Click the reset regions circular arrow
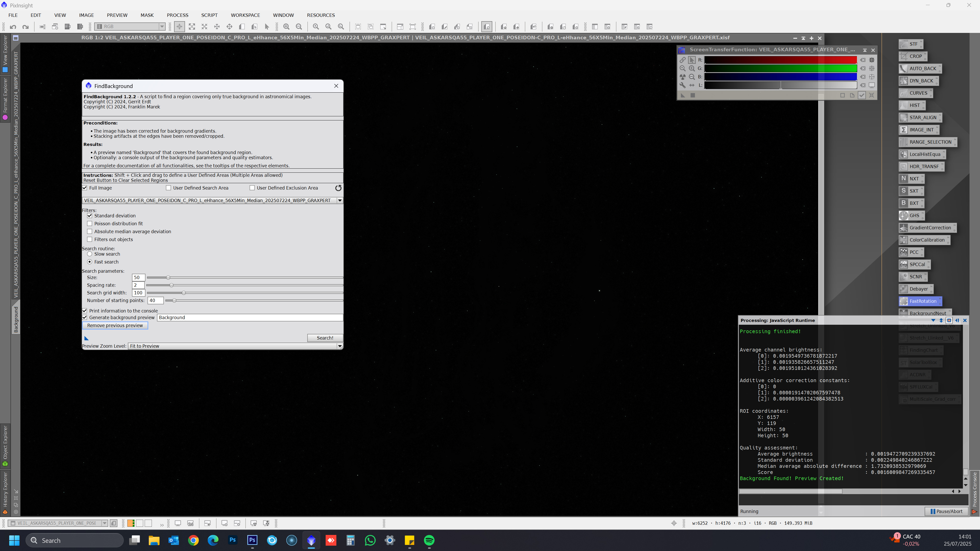The height and width of the screenshot is (551, 980). (338, 188)
